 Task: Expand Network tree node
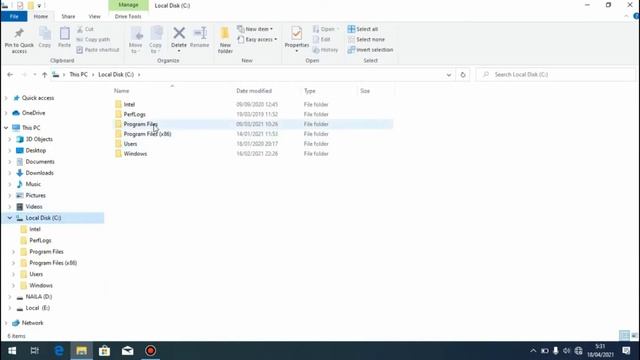6,323
